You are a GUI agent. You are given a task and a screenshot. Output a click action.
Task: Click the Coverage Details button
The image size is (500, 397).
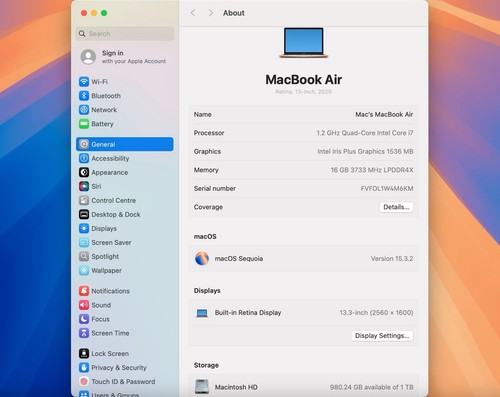pyautogui.click(x=396, y=207)
